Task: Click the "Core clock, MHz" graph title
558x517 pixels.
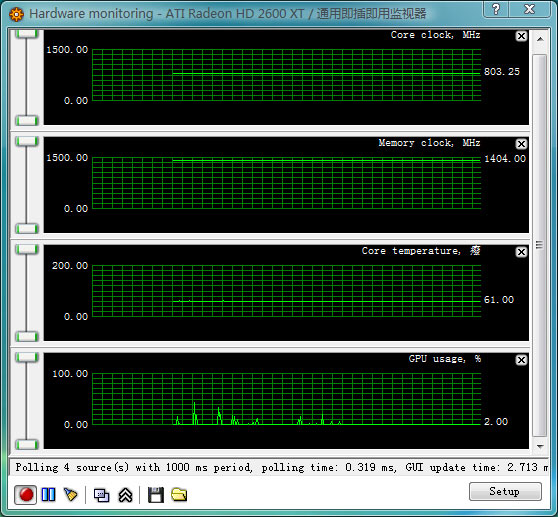Action: coord(435,35)
